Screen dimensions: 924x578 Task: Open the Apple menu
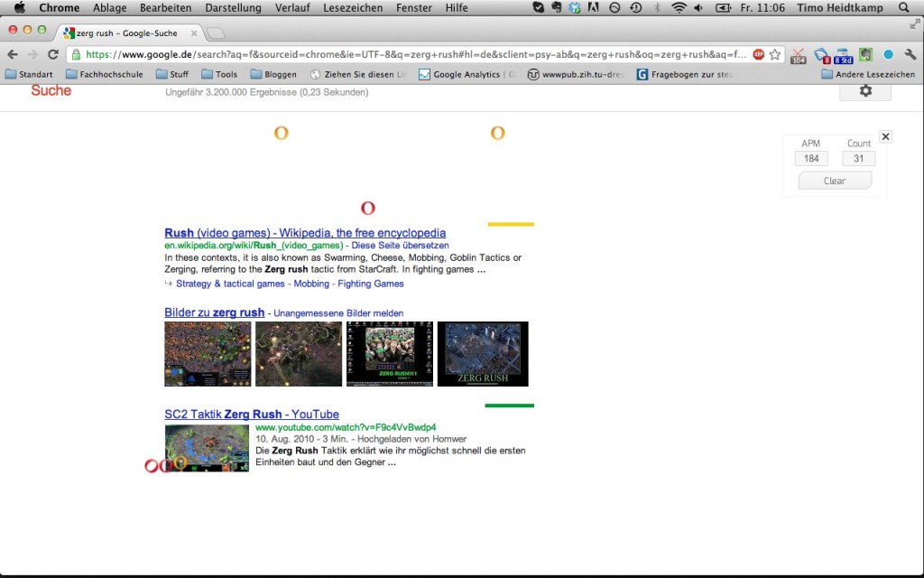click(20, 7)
